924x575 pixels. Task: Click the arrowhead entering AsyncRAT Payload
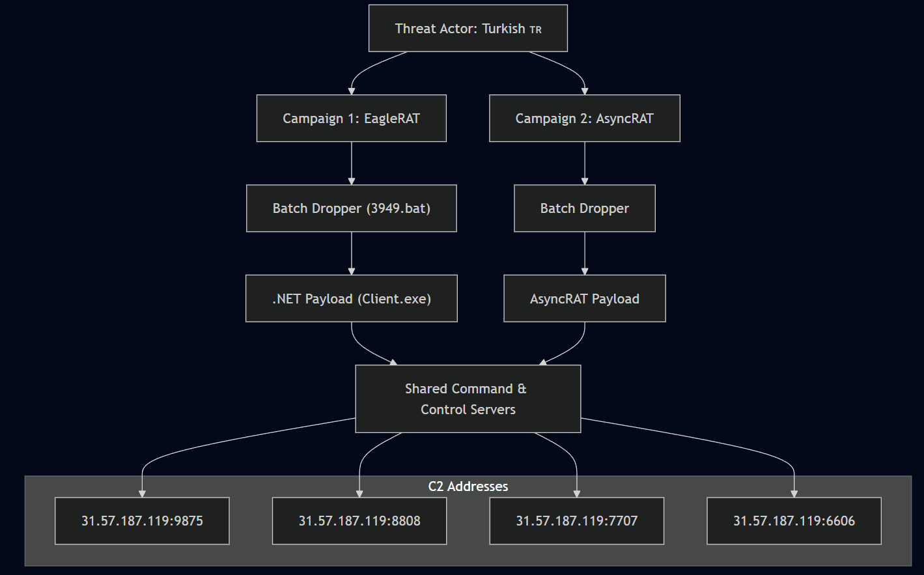585,270
